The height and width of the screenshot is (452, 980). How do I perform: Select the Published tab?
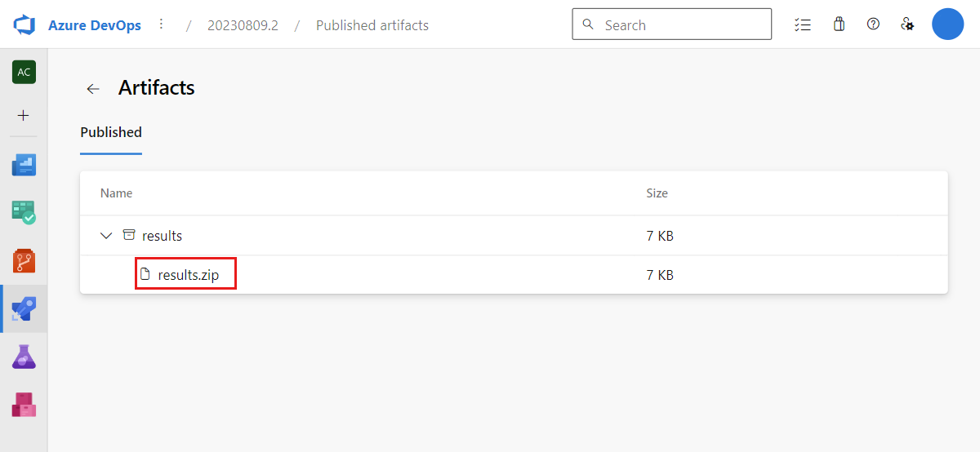111,132
